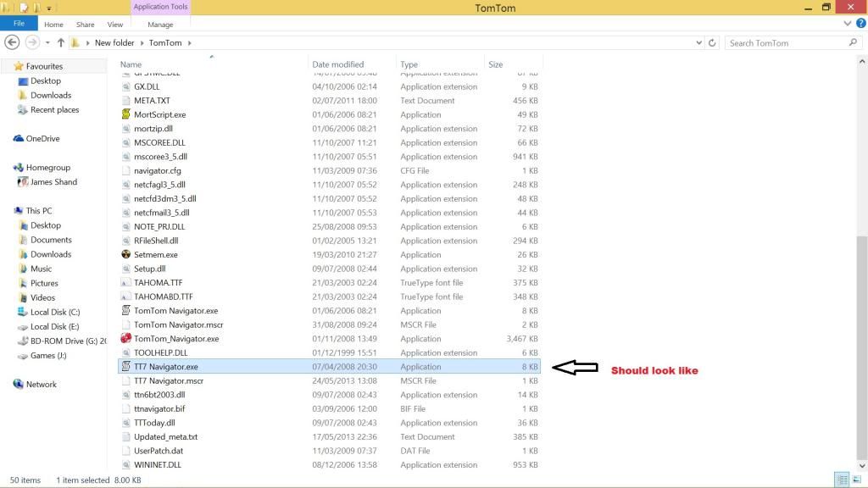
Task: Open Documents under This PC
Action: tap(51, 240)
